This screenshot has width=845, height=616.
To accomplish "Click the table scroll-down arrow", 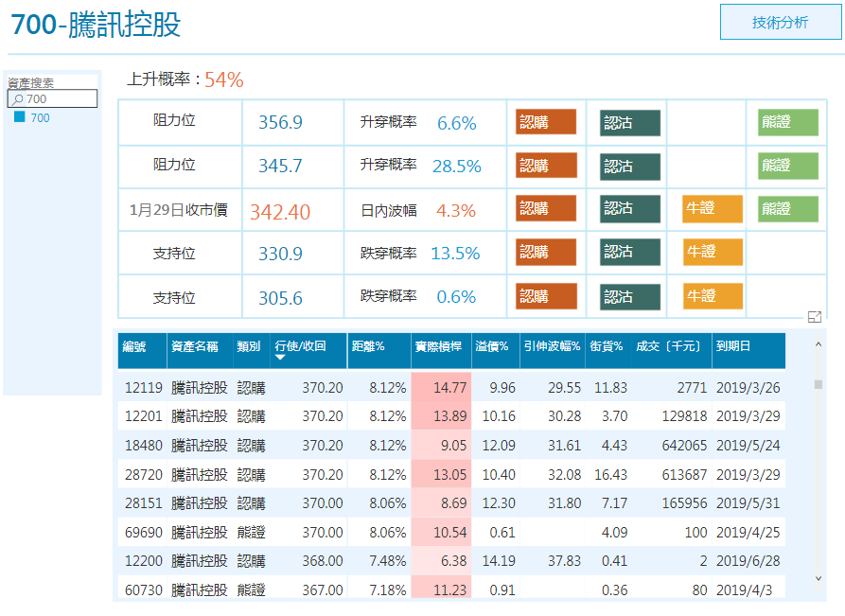I will pos(819,579).
